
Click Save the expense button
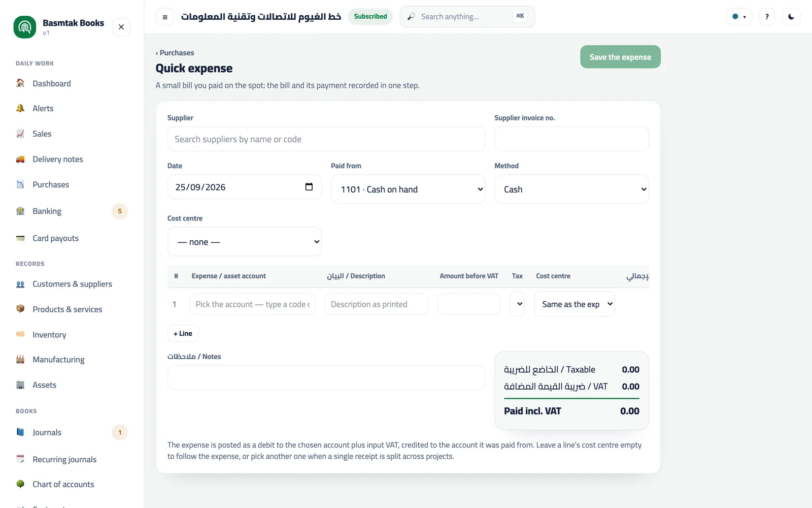point(620,57)
